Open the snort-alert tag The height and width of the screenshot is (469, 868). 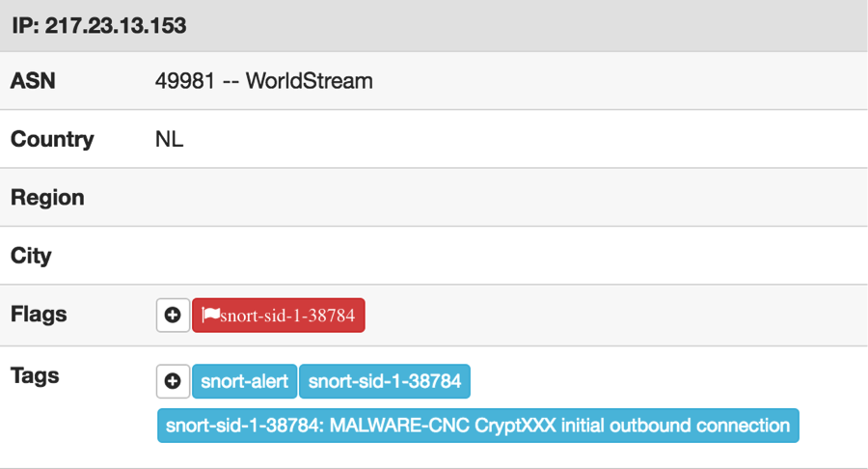(245, 382)
